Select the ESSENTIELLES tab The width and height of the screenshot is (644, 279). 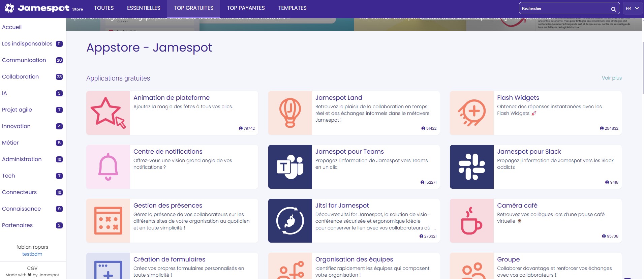tap(144, 8)
